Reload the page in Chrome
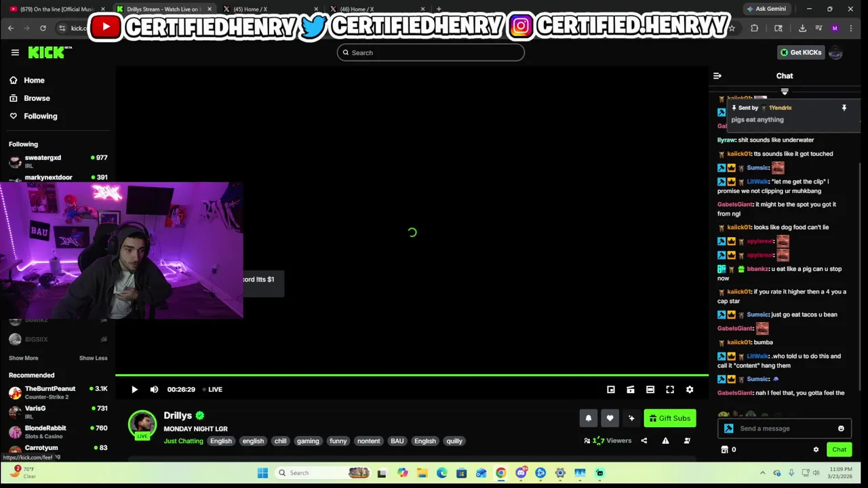 click(x=43, y=28)
